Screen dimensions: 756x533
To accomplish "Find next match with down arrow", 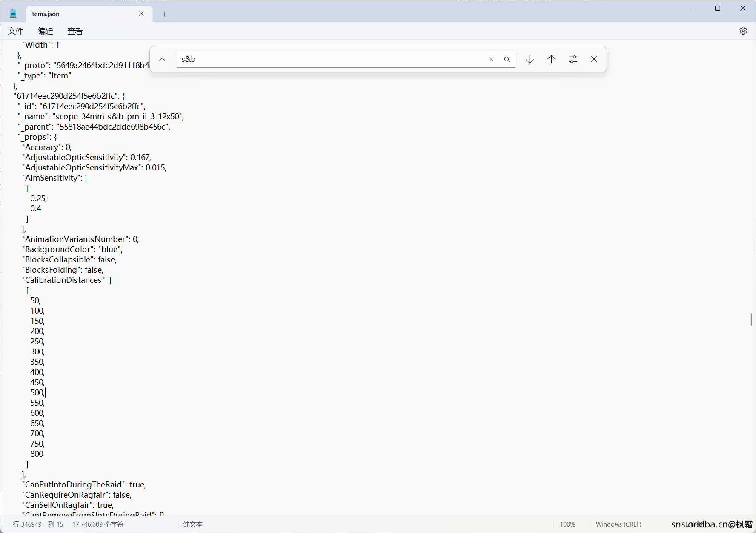I will click(x=530, y=59).
